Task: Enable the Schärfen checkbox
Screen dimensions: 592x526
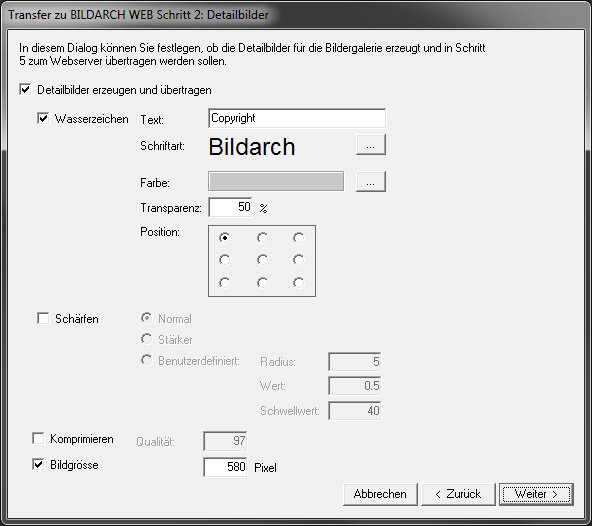Action: tap(43, 318)
